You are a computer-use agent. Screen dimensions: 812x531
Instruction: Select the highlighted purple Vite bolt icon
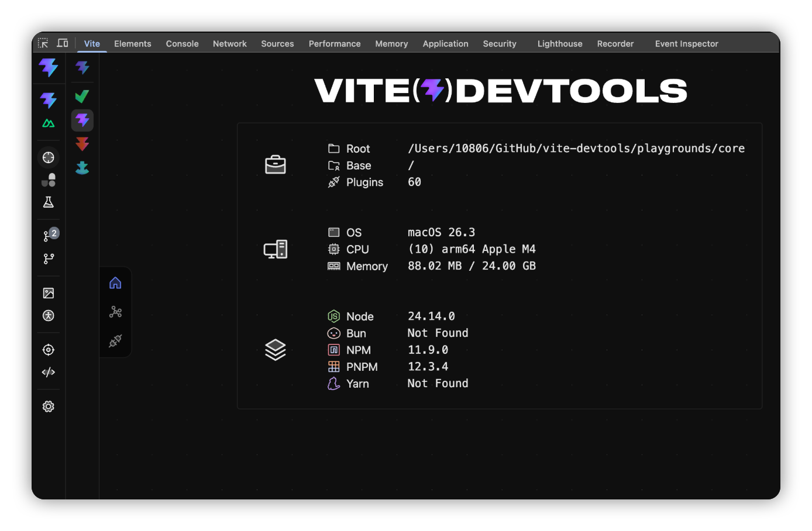coord(82,120)
